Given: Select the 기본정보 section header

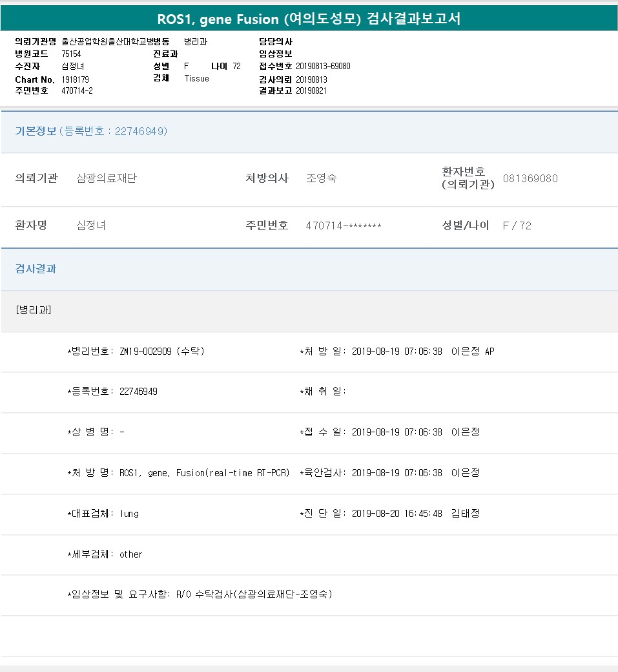Looking at the screenshot, I should (x=36, y=131).
